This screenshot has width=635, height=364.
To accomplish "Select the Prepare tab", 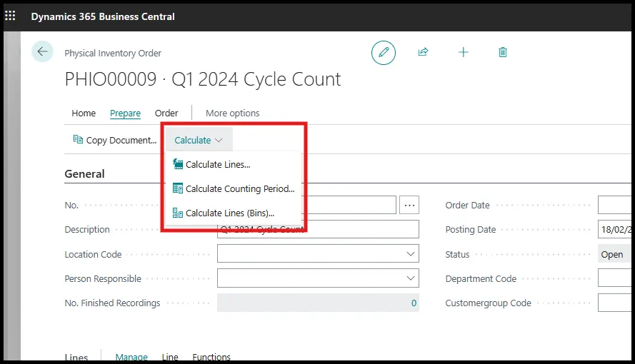I will click(x=125, y=113).
